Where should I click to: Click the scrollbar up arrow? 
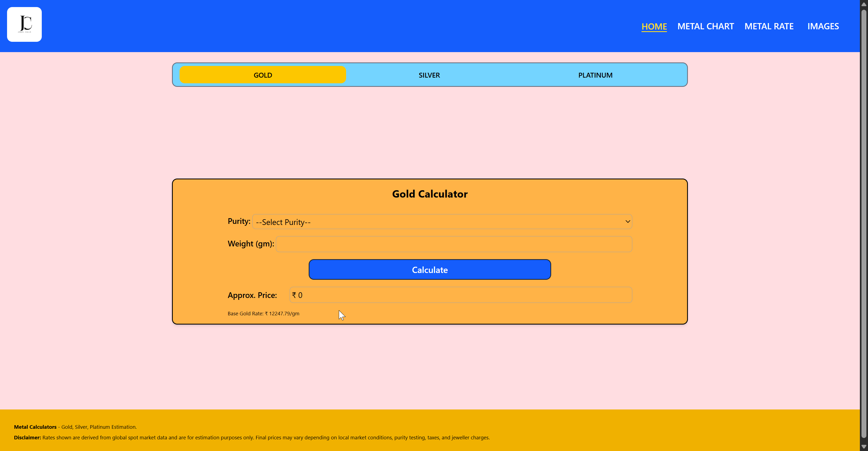863,4
